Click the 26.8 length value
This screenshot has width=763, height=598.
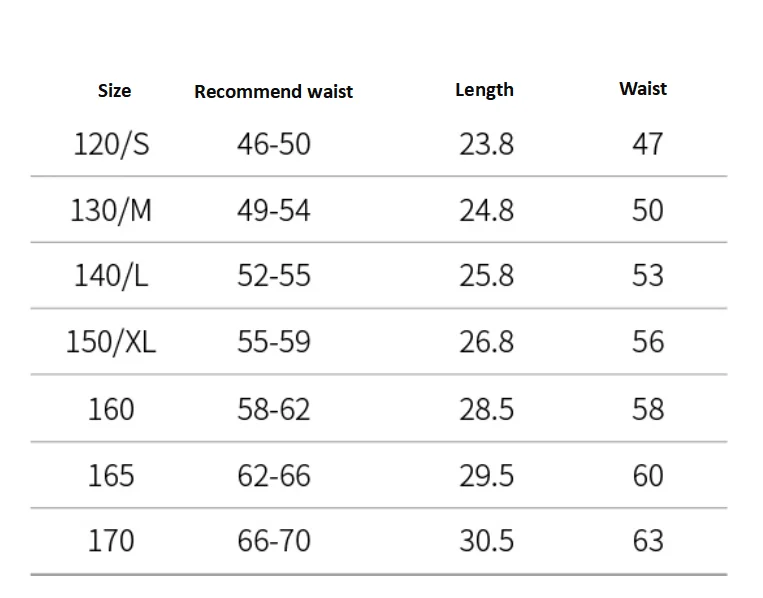487,342
